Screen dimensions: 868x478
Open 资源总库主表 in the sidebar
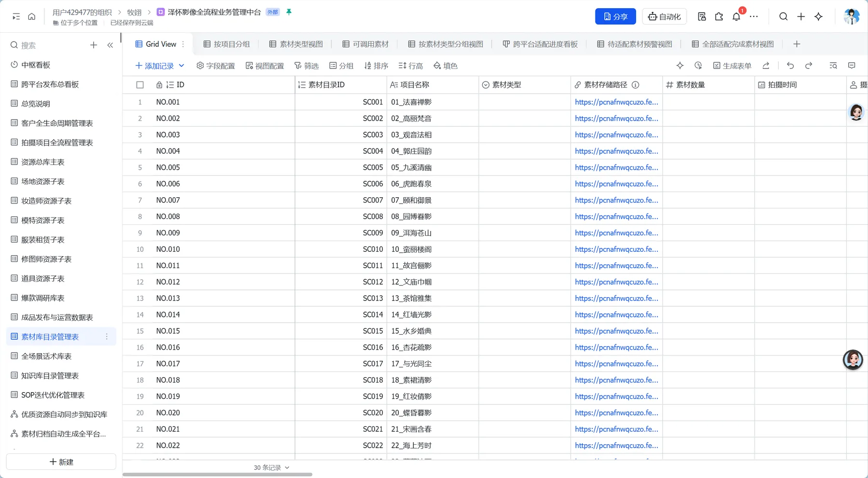coord(61,162)
